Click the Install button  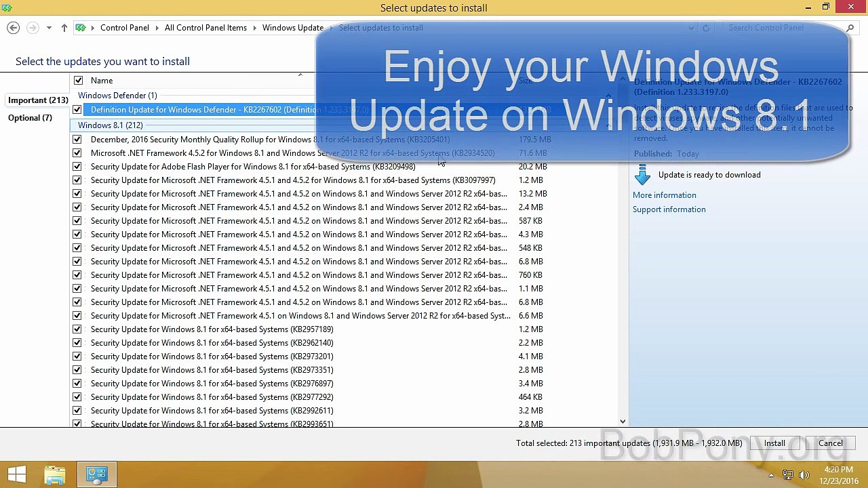[x=774, y=443]
